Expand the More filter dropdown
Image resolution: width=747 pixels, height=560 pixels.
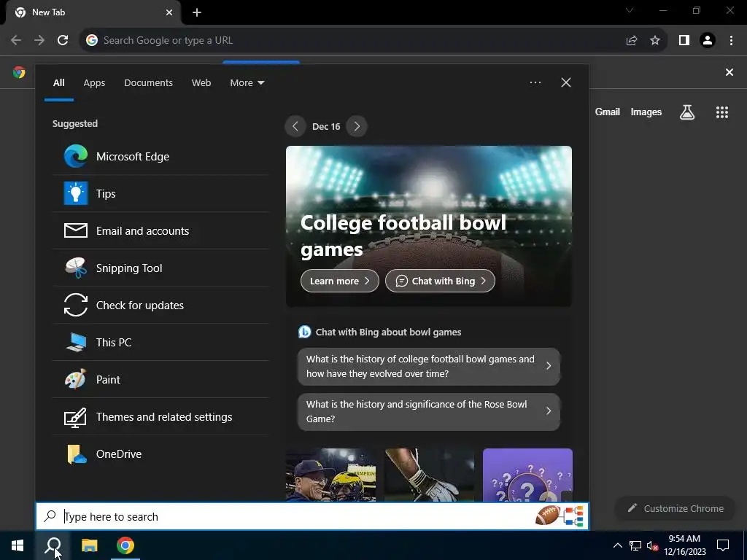[247, 83]
